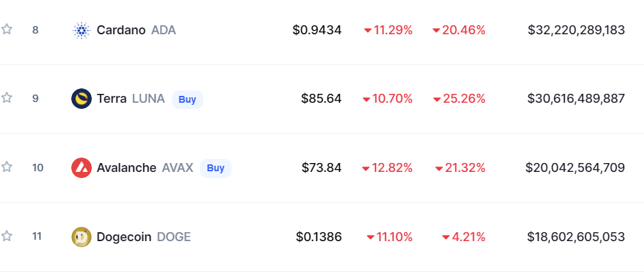Open the Buy button next to Terra LUNA
This screenshot has width=644, height=274.
pyautogui.click(x=187, y=99)
